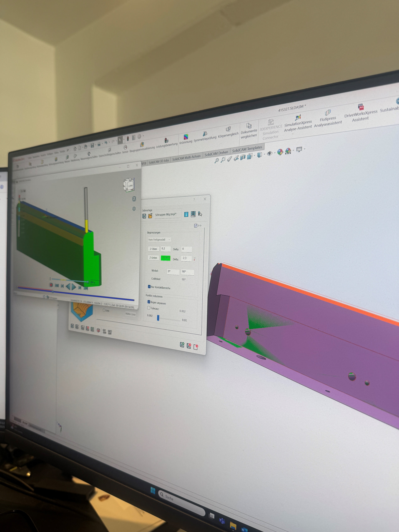
Task: Uncheck Nur Kontaktbereiche checkbox
Action: pyautogui.click(x=149, y=286)
